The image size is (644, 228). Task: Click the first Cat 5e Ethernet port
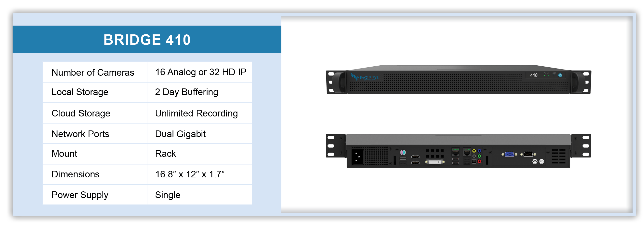pyautogui.click(x=455, y=152)
